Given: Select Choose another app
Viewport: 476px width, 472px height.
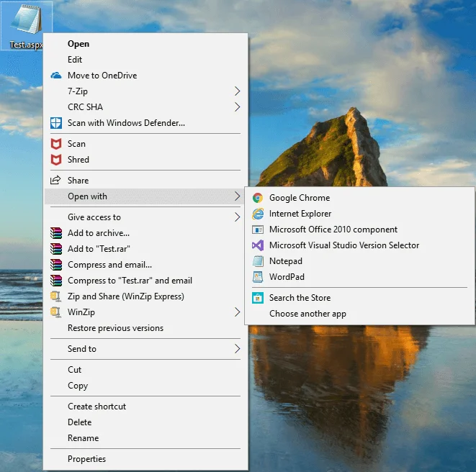Looking at the screenshot, I should 360,314.
